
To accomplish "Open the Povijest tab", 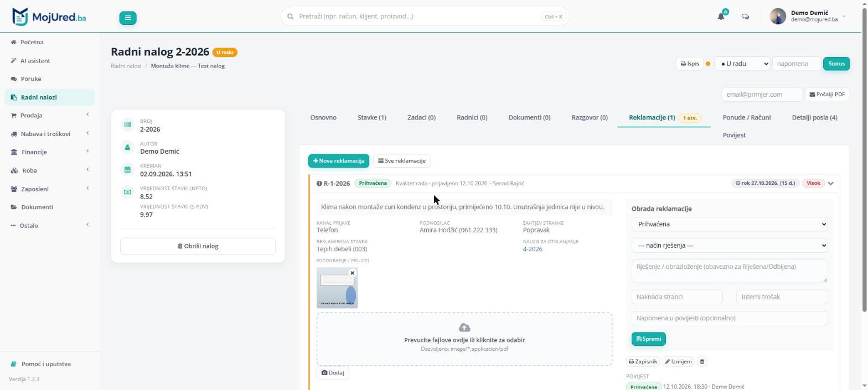I will coord(734,135).
